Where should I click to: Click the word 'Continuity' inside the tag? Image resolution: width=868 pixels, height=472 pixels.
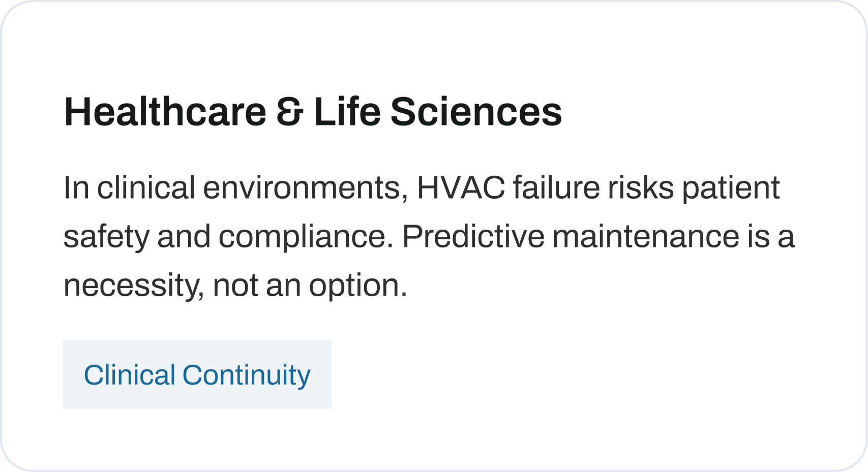[x=246, y=375]
